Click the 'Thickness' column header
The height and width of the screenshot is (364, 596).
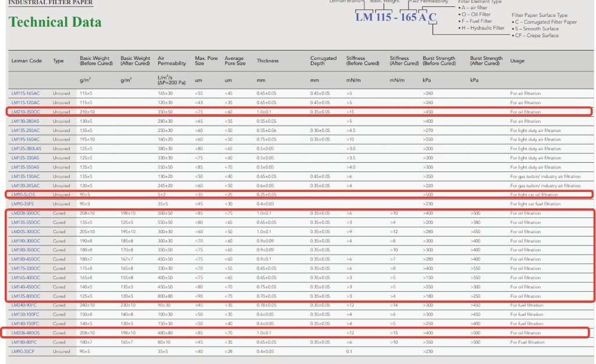[268, 60]
